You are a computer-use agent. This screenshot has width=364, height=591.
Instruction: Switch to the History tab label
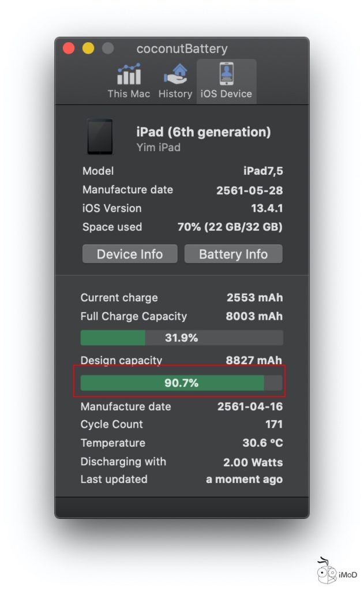(x=175, y=94)
